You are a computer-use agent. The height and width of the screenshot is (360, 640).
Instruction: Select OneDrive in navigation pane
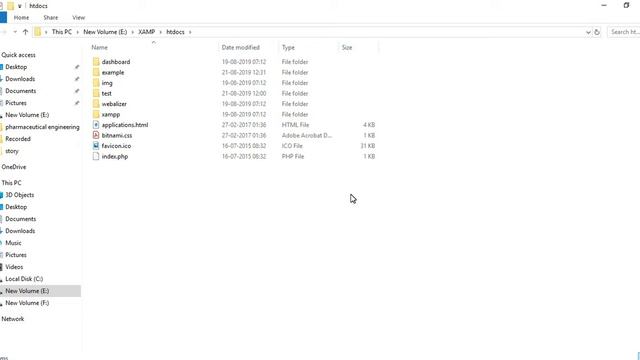point(14,167)
